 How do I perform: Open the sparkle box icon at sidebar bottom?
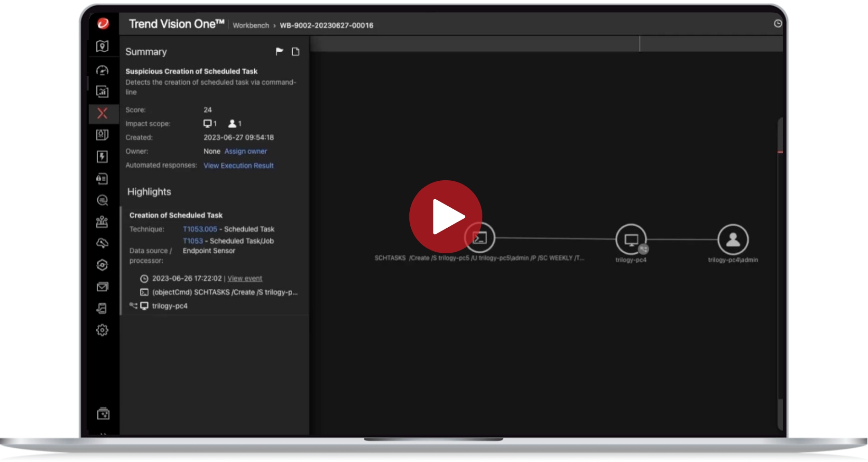point(103,414)
